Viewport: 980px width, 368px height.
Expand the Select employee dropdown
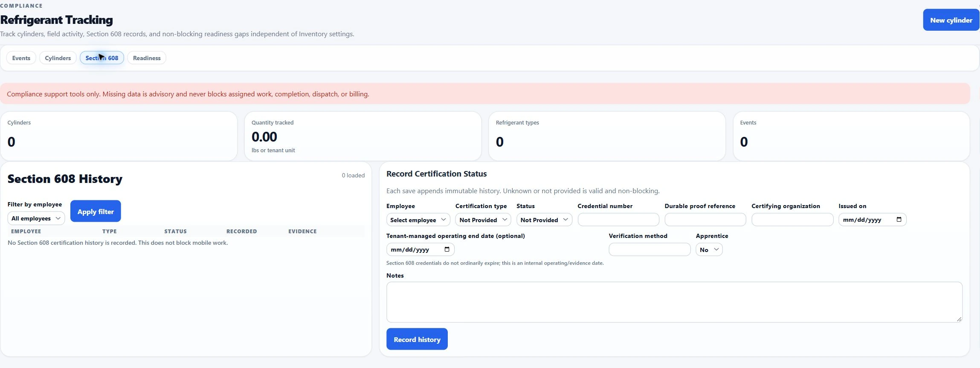tap(418, 220)
